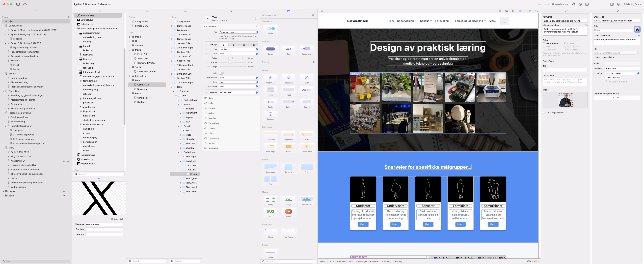Add custom component plus icon
This screenshot has height=264, width=644.
(x=314, y=62)
